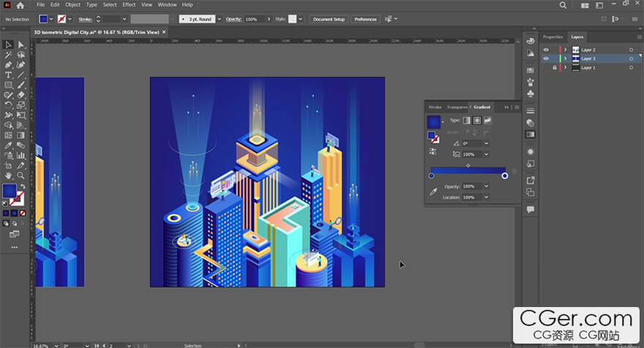Image resolution: width=644 pixels, height=348 pixels.
Task: Toggle visibility of Layer 3
Action: [546, 58]
